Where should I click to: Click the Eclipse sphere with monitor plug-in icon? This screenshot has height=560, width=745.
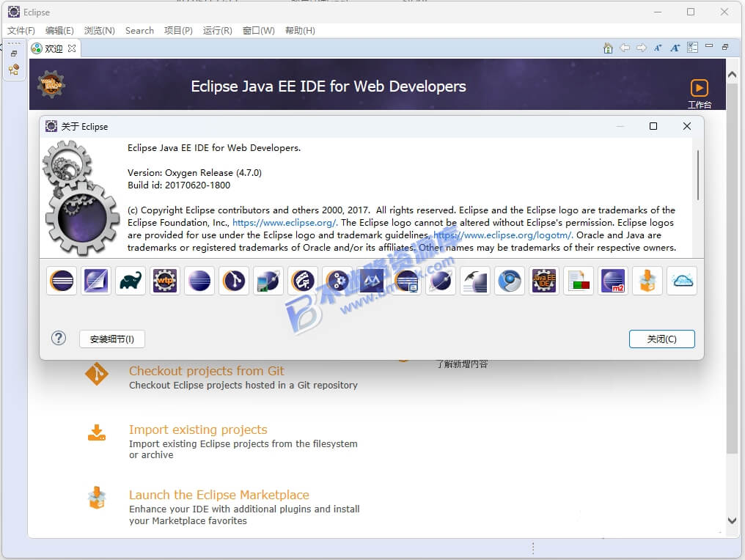[x=406, y=281]
